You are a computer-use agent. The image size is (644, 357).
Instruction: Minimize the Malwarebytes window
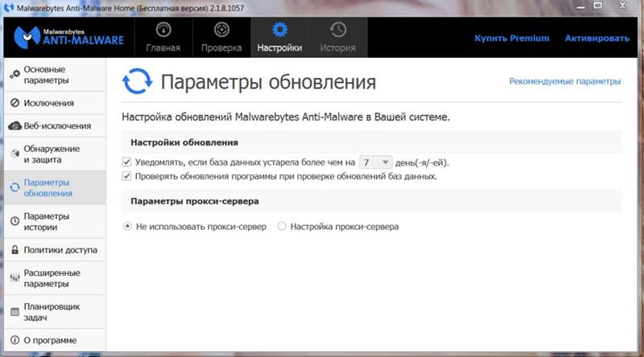point(580,6)
